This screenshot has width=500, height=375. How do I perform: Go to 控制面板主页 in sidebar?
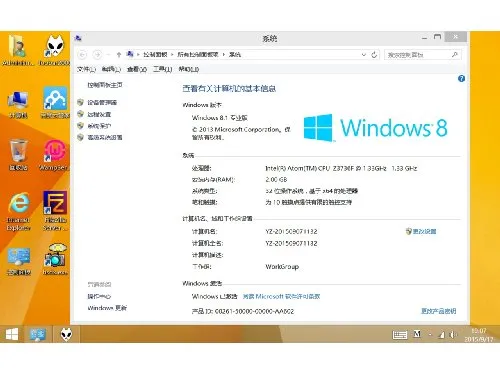(x=105, y=85)
